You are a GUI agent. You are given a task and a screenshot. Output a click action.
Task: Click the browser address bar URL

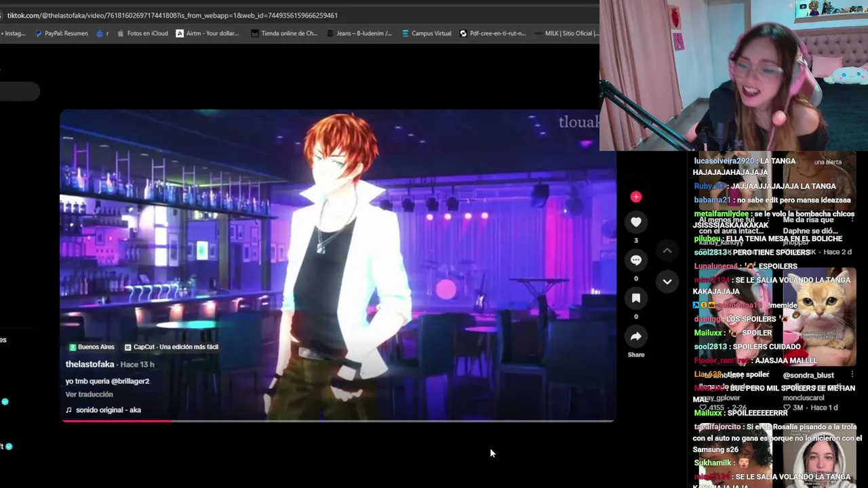(172, 15)
